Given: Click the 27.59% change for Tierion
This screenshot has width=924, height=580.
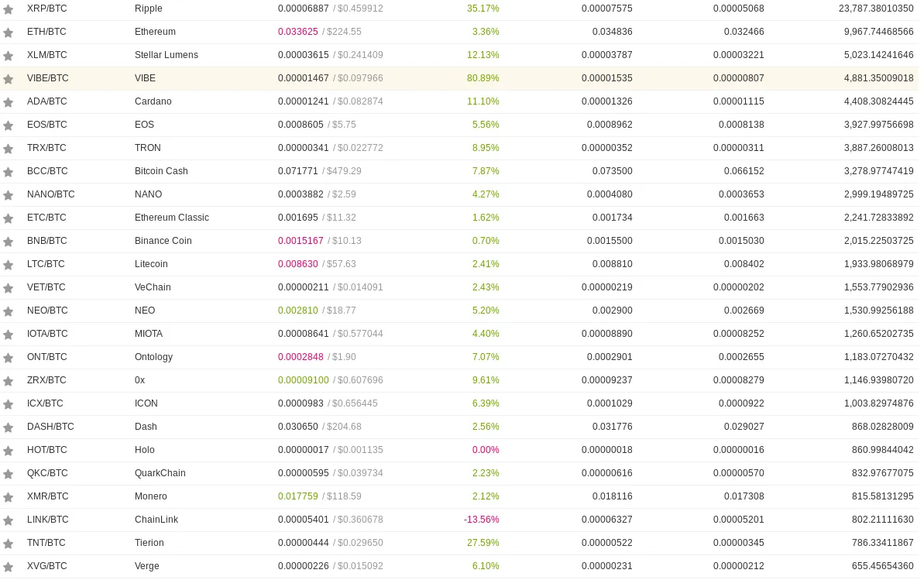Looking at the screenshot, I should [483, 543].
